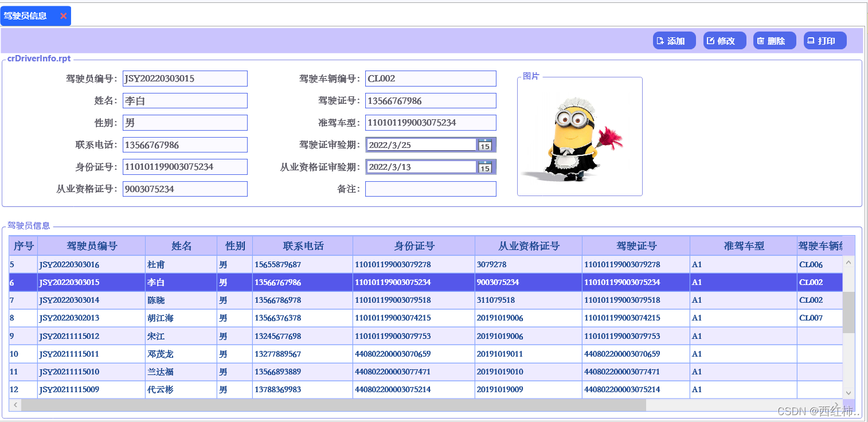The image size is (868, 422).
Task: Select row JSY20211115012
Action: 426,336
